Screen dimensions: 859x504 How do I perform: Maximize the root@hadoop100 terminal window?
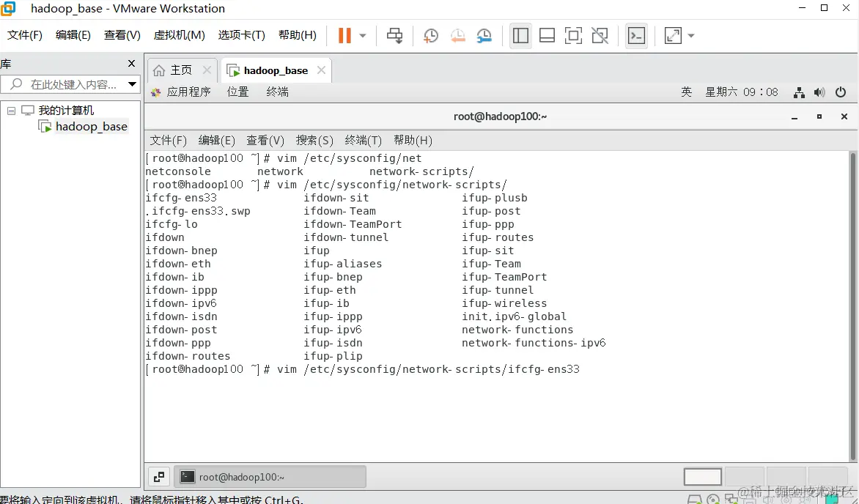pyautogui.click(x=819, y=116)
